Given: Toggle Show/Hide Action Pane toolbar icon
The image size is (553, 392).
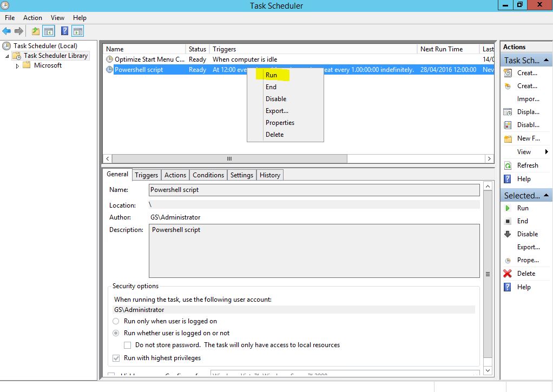Looking at the screenshot, I should (78, 31).
